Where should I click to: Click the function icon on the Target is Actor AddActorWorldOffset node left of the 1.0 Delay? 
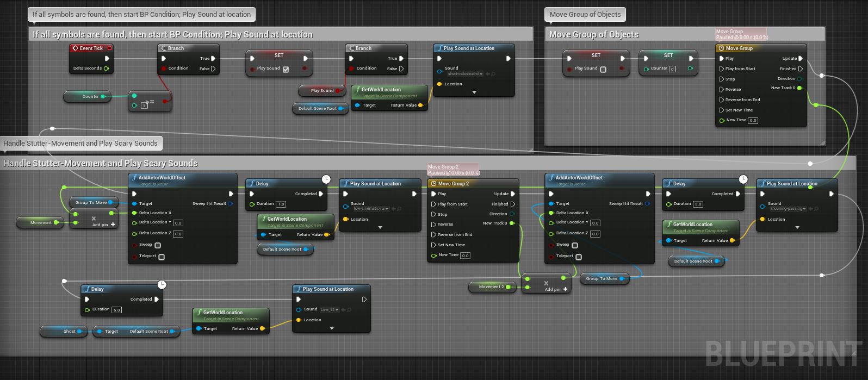(134, 178)
